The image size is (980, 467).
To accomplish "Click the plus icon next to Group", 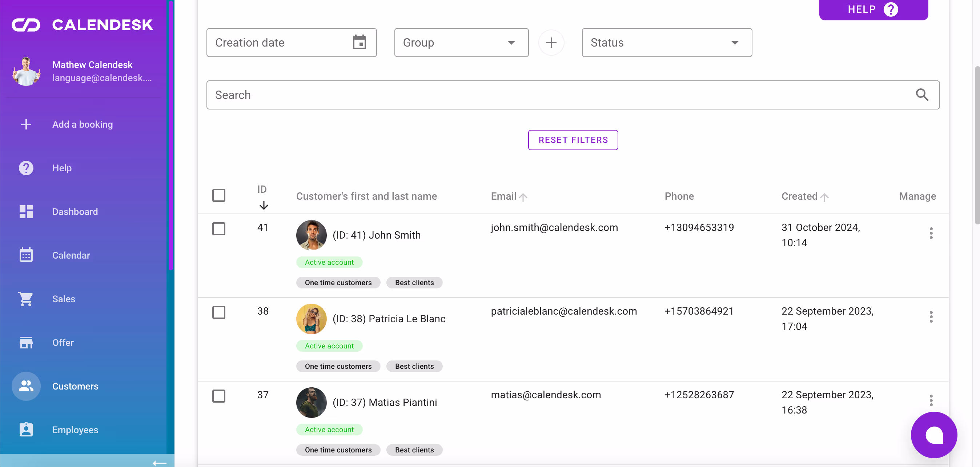I will (551, 42).
